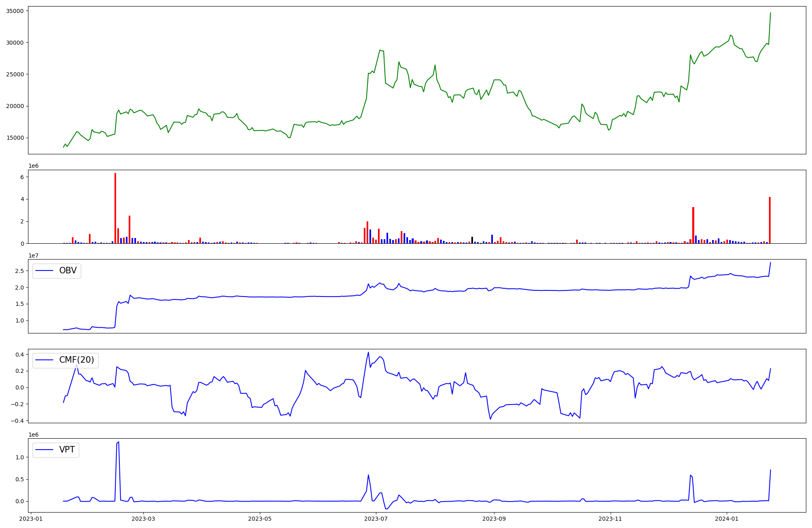Click the highest VPT spike in February 2023

118,442
